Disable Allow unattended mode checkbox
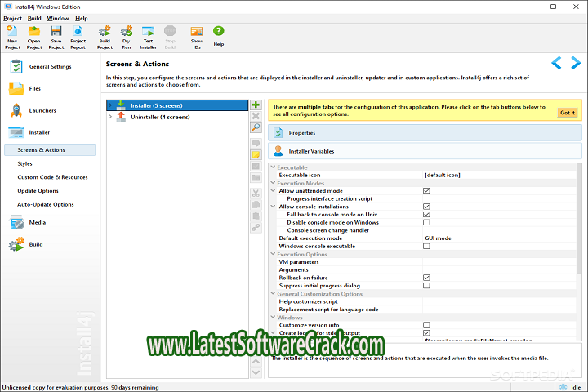The image size is (588, 392). tap(426, 190)
